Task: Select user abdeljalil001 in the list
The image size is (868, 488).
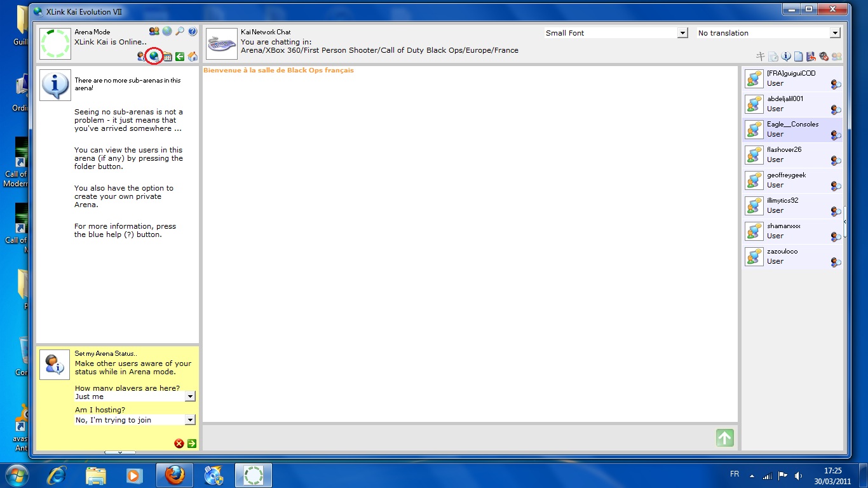Action: pos(792,104)
